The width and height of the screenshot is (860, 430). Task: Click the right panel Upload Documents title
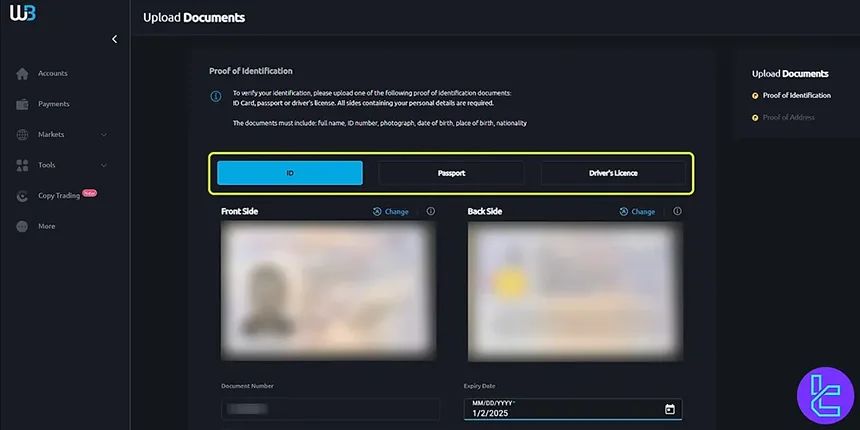[790, 74]
